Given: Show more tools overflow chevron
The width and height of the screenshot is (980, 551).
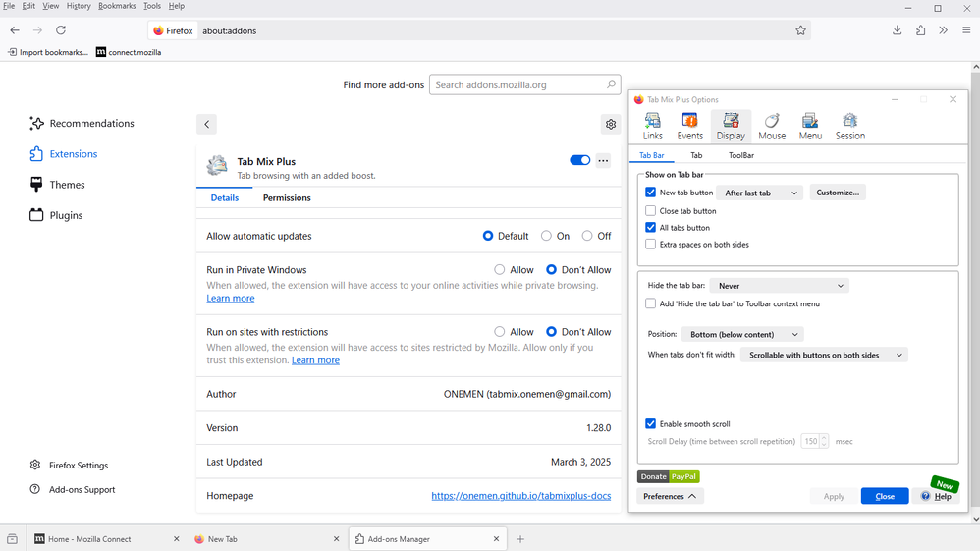Looking at the screenshot, I should click(x=943, y=30).
